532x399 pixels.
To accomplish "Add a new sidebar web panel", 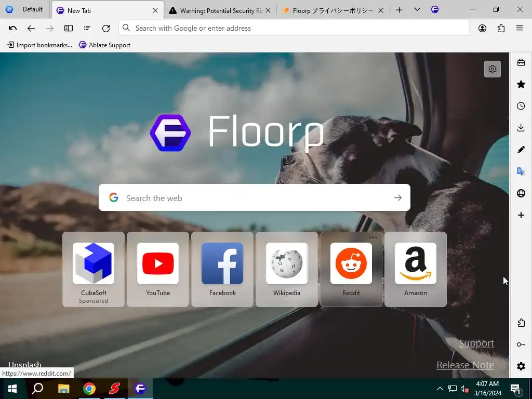I will point(521,215).
